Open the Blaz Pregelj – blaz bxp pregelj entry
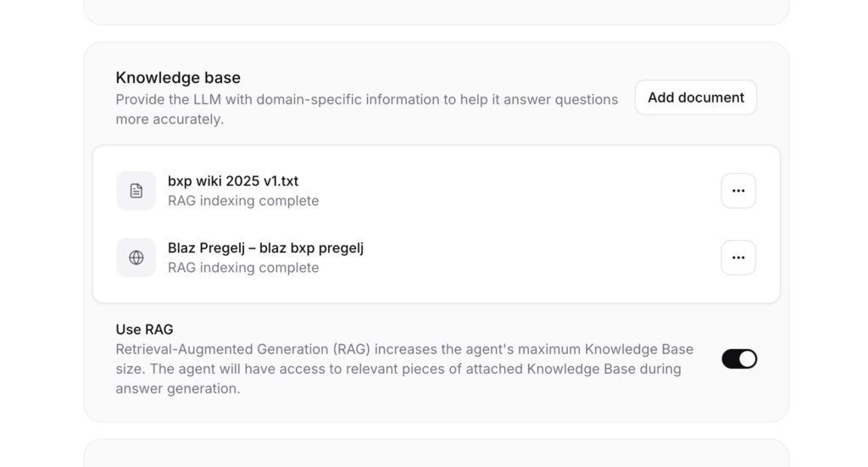Screen dimensions: 868x467 point(265,247)
